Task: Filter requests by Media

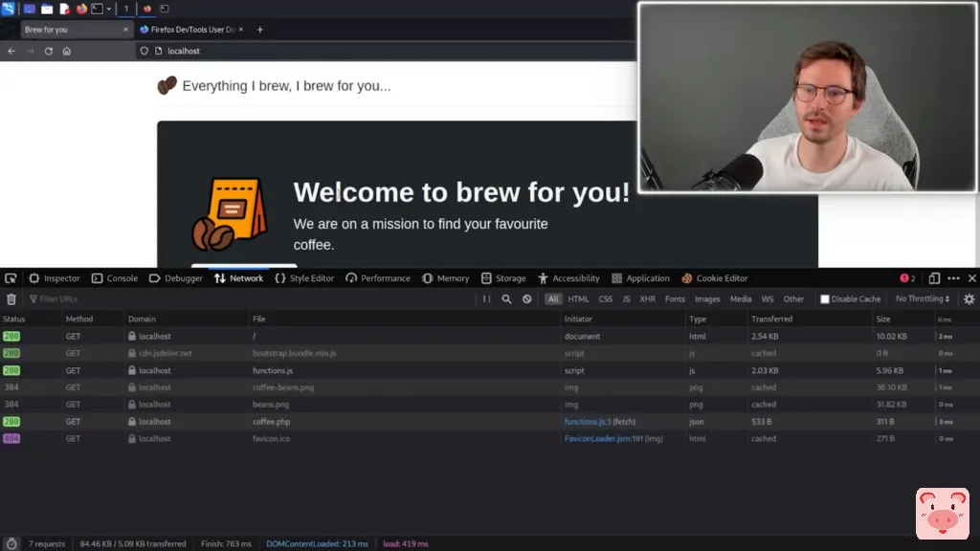Action: pyautogui.click(x=741, y=299)
